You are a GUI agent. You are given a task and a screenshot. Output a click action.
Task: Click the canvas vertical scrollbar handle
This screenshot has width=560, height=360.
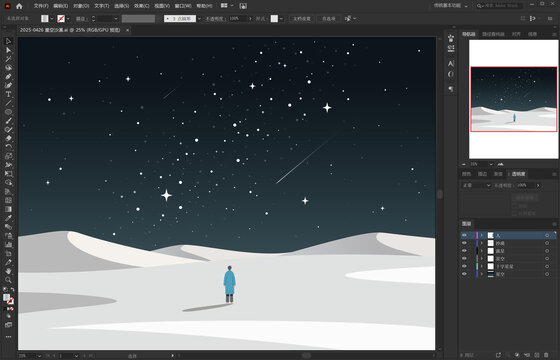(440, 194)
